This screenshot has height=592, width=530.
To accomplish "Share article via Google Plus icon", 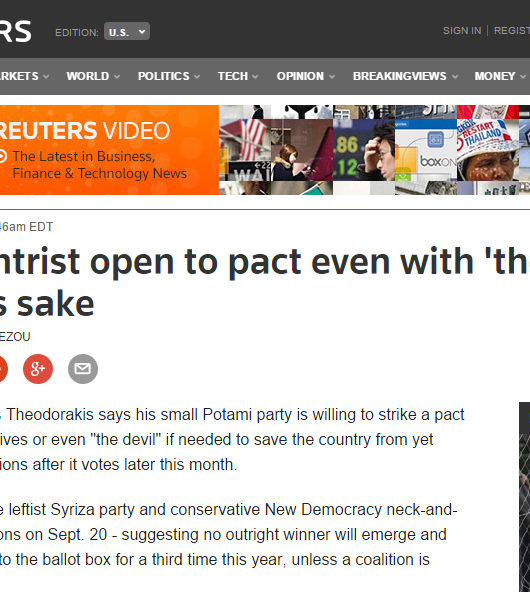I will click(38, 369).
